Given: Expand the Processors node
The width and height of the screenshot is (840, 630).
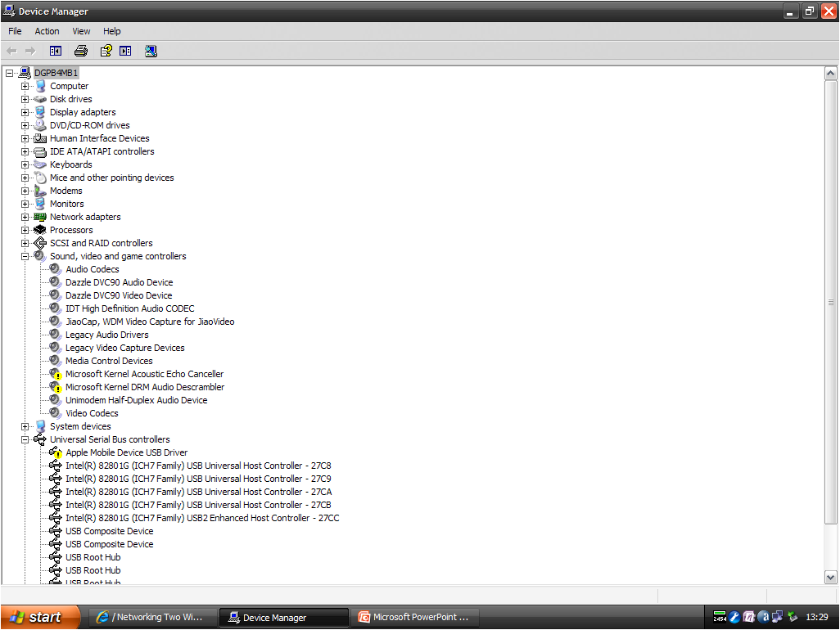Looking at the screenshot, I should (25, 230).
